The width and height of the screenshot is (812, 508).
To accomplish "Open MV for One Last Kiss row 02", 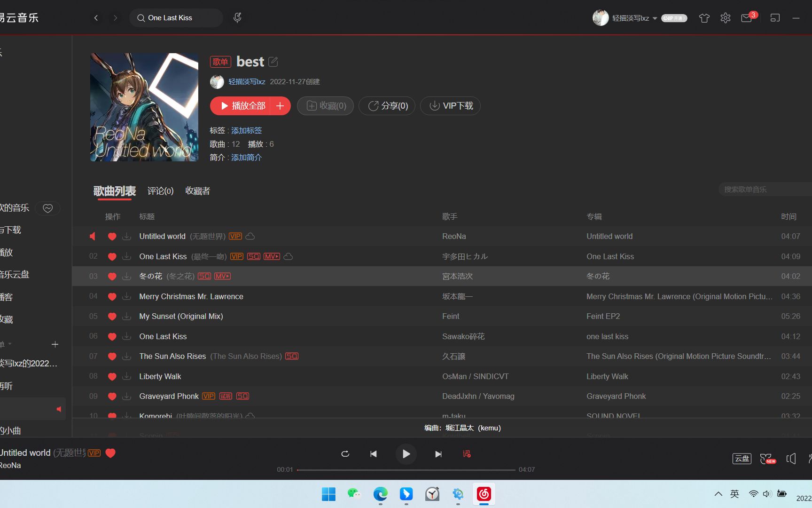I will click(272, 256).
